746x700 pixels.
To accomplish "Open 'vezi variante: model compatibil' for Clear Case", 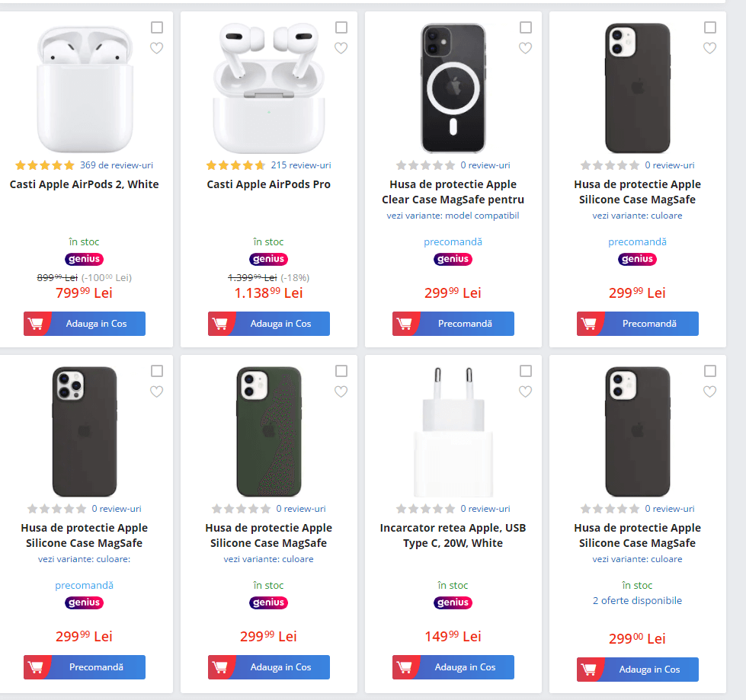I will point(453,216).
